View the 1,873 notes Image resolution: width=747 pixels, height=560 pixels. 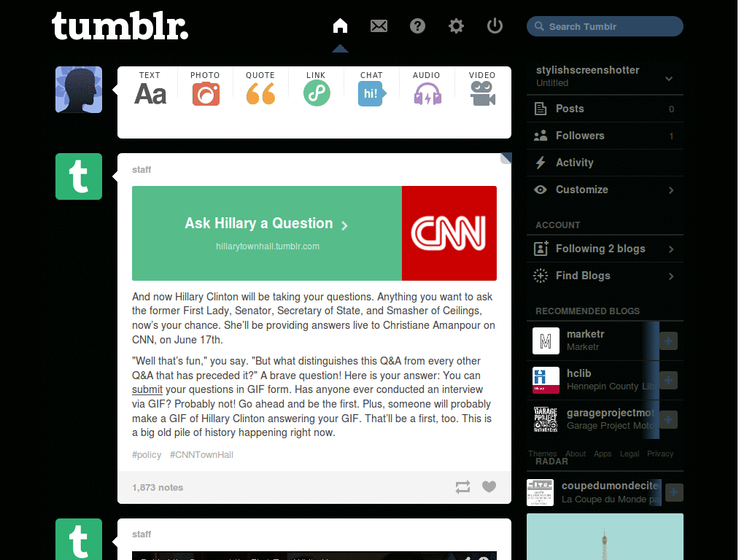click(158, 488)
